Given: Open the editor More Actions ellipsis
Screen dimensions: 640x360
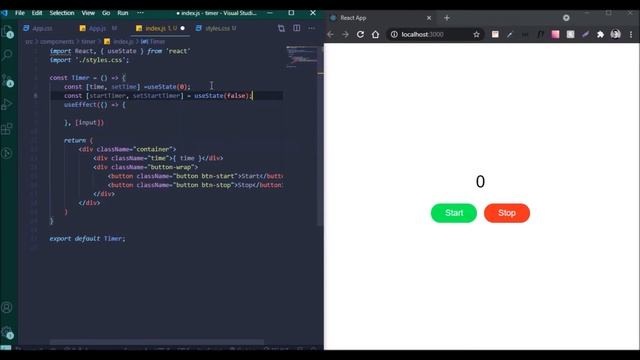Looking at the screenshot, I should coord(312,28).
